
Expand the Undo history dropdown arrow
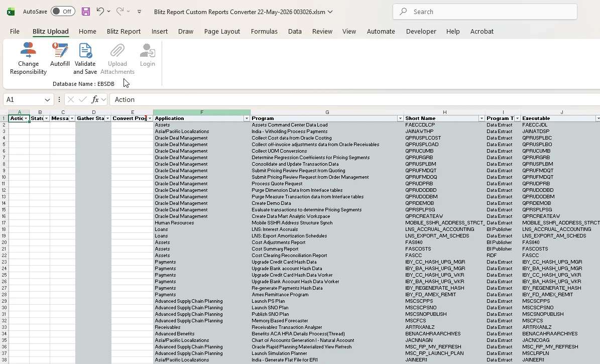(108, 12)
